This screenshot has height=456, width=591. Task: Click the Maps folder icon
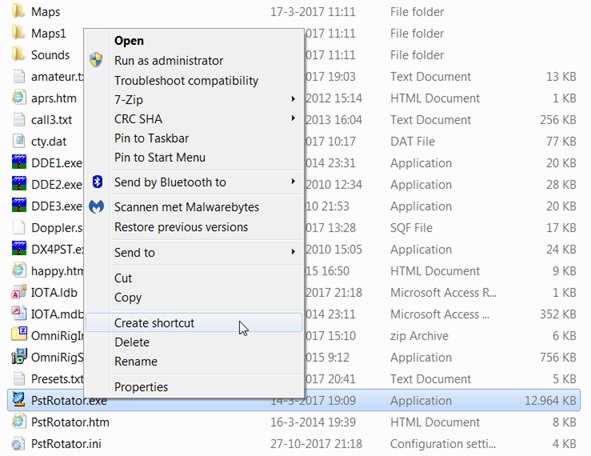coord(18,11)
